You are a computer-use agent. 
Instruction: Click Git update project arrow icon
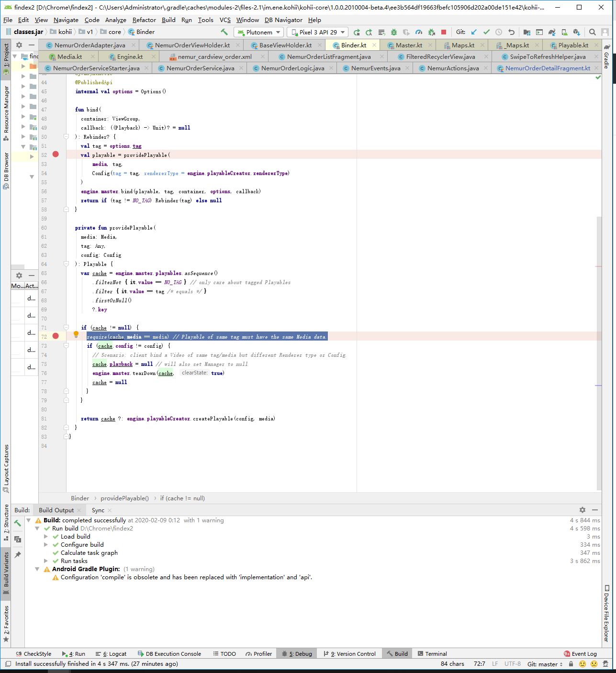tap(474, 32)
